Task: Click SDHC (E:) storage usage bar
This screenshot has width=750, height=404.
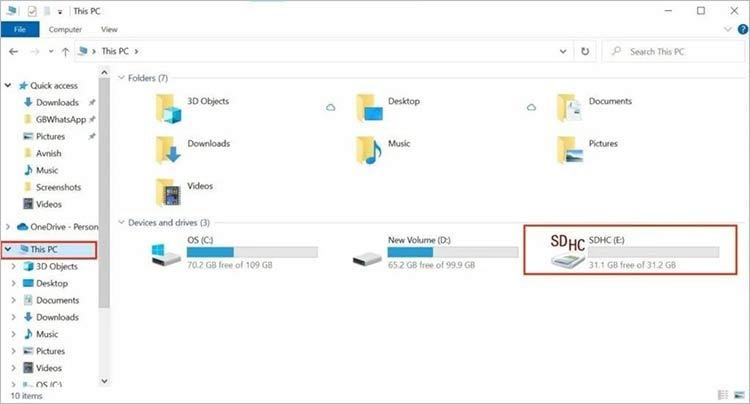Action: 653,252
